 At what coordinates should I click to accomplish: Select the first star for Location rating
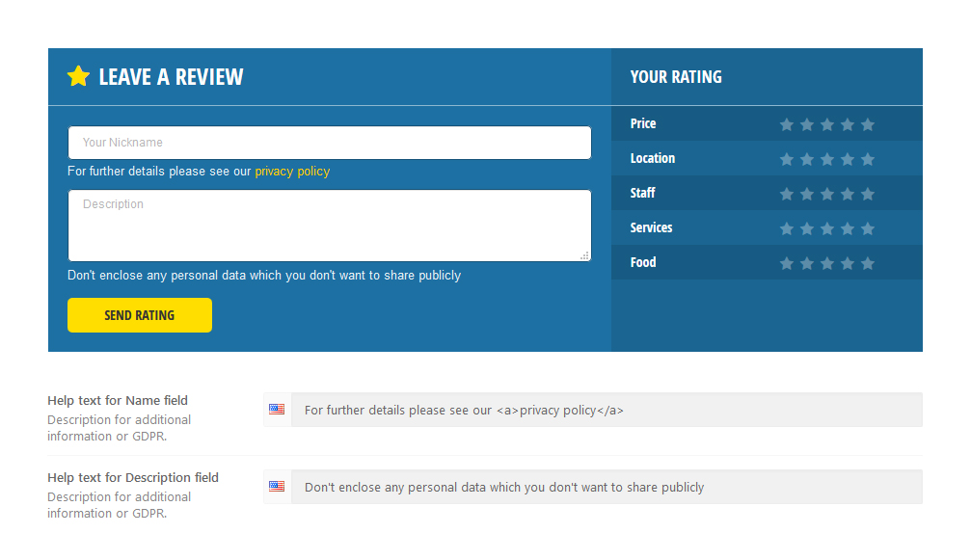point(787,159)
